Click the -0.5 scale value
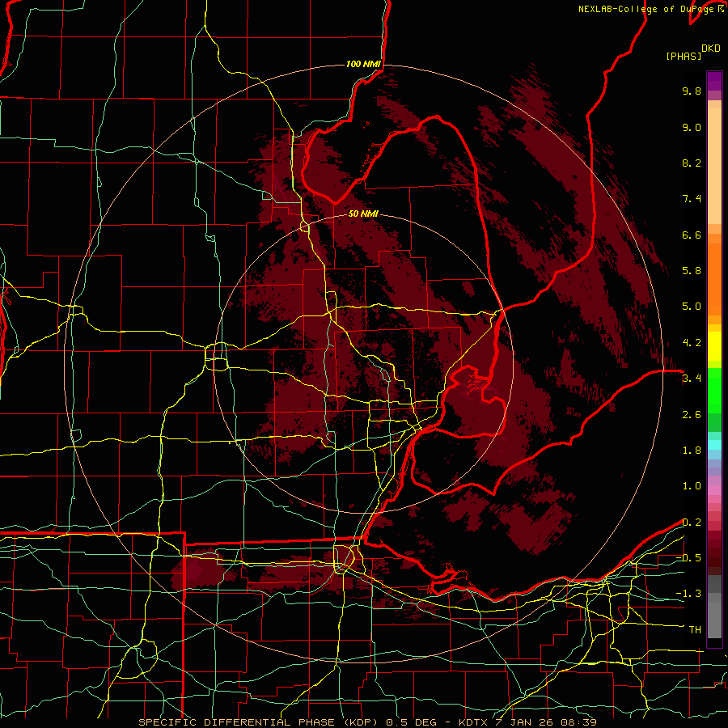728x728 pixels. [x=688, y=558]
